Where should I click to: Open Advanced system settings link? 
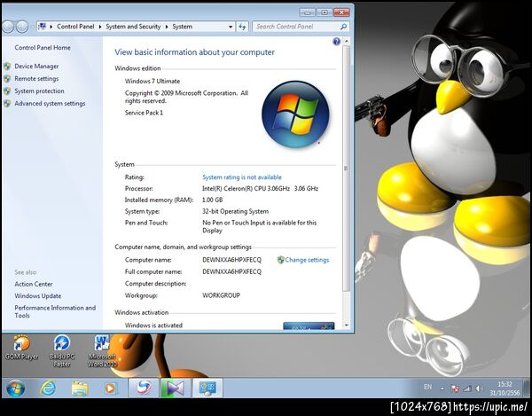pos(50,104)
